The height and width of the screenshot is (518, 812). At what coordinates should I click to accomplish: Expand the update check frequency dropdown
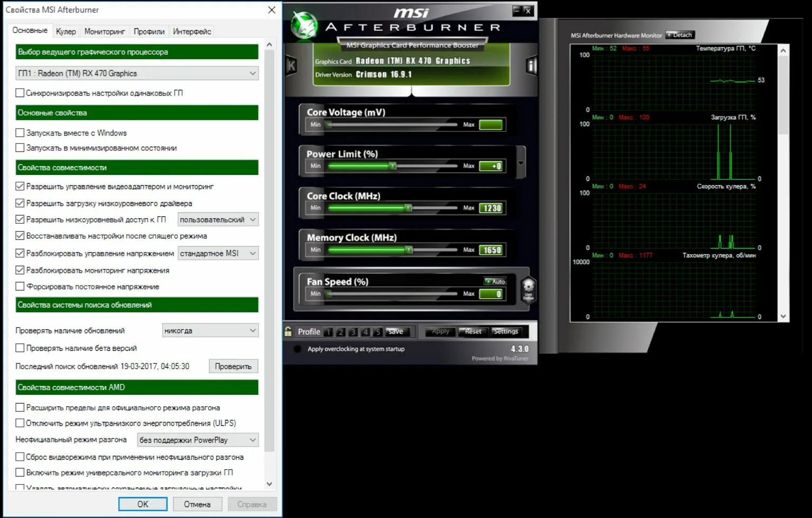210,330
